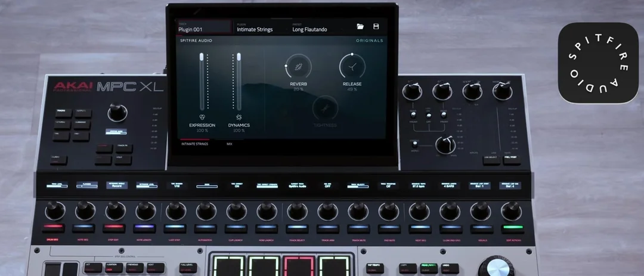Click the Dynamics slider handle
The height and width of the screenshot is (276, 644).
tap(239, 57)
